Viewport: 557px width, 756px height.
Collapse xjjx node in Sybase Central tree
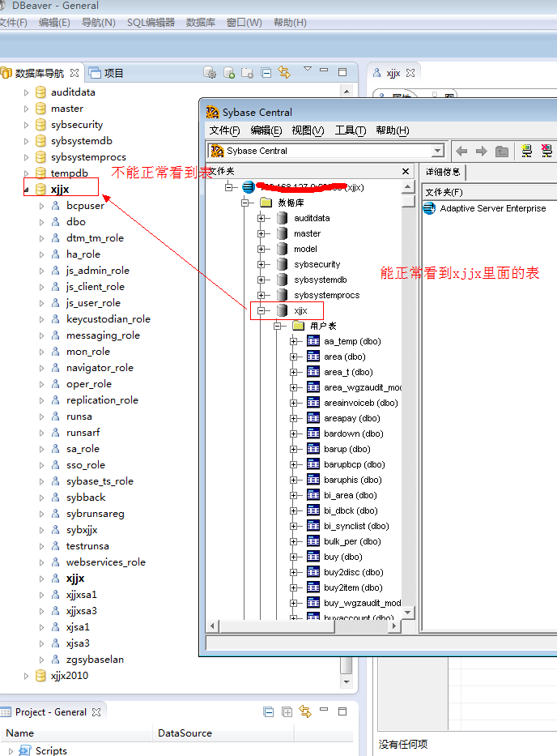click(261, 310)
